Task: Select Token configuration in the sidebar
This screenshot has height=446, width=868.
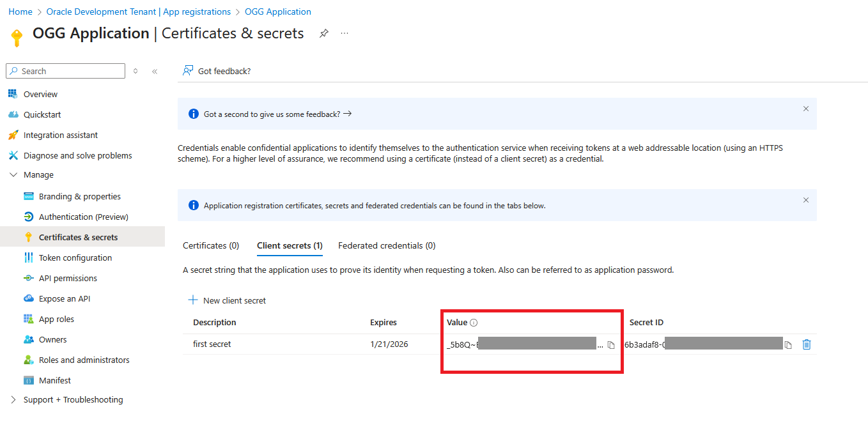Action: (x=74, y=257)
